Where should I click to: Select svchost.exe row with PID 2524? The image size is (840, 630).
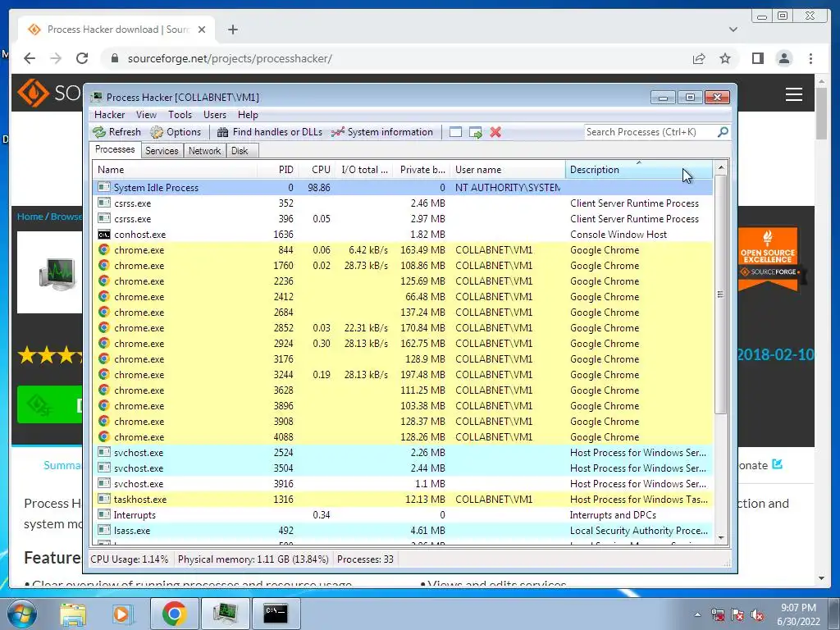click(403, 453)
